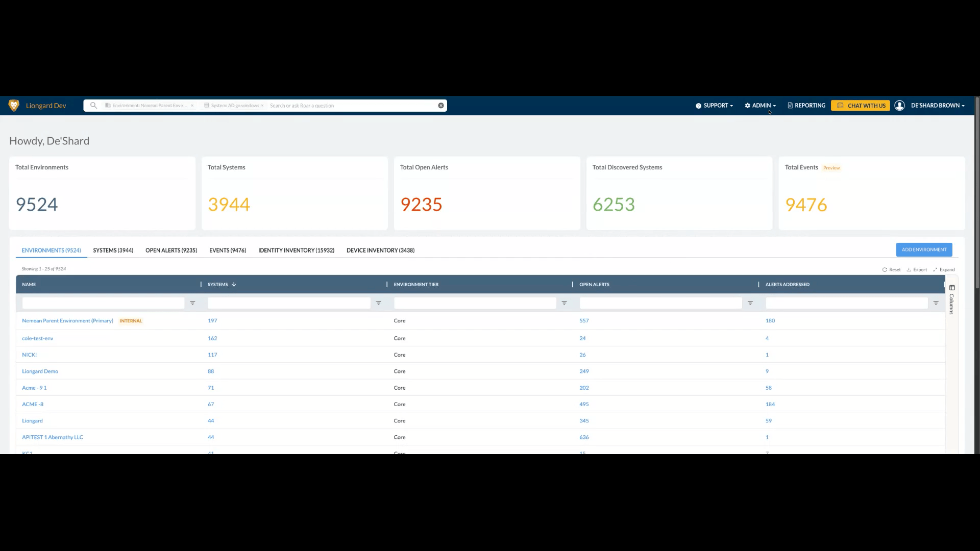Click the Liongard lion logo icon
Screen dimensions: 980x551
pos(14,106)
